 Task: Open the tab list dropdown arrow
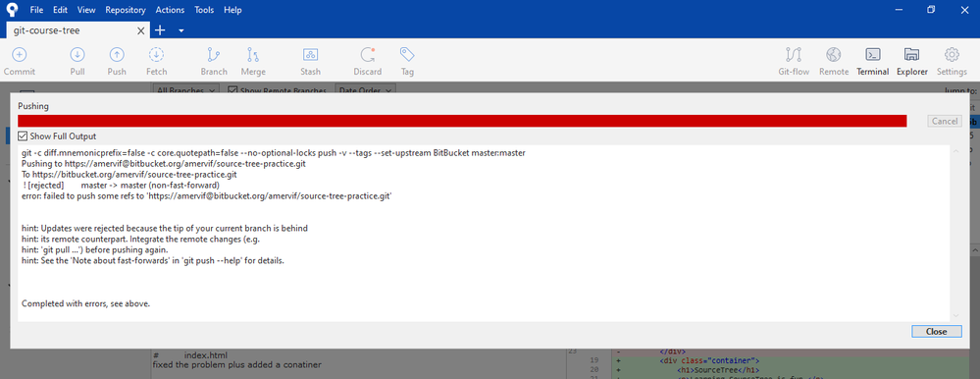point(181,30)
